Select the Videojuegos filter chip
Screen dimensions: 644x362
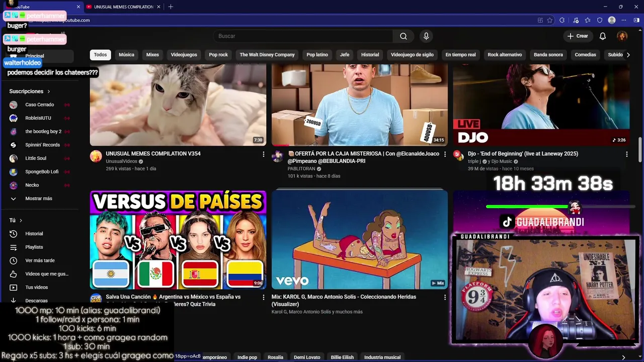click(x=184, y=55)
